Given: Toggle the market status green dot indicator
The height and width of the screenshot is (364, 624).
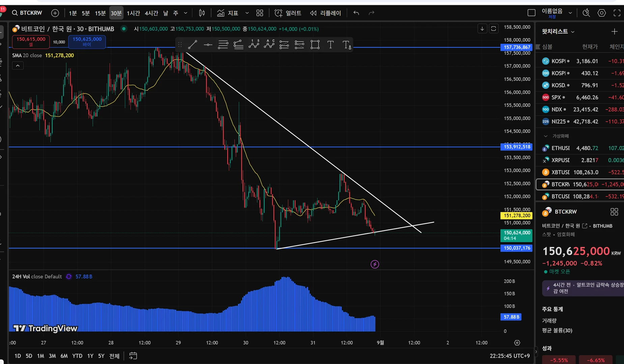Looking at the screenshot, I should click(124, 29).
